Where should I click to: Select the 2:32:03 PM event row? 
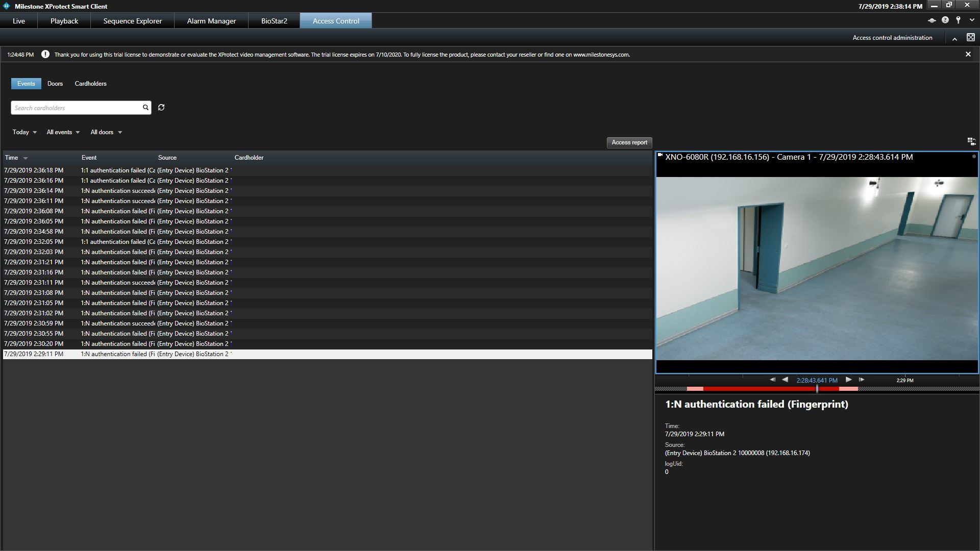[x=327, y=252]
